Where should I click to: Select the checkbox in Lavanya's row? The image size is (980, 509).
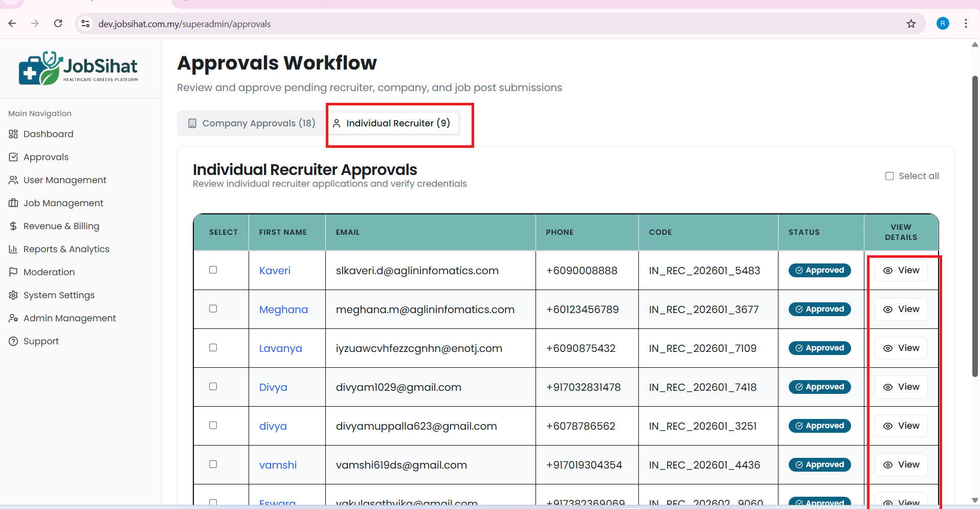coord(213,348)
